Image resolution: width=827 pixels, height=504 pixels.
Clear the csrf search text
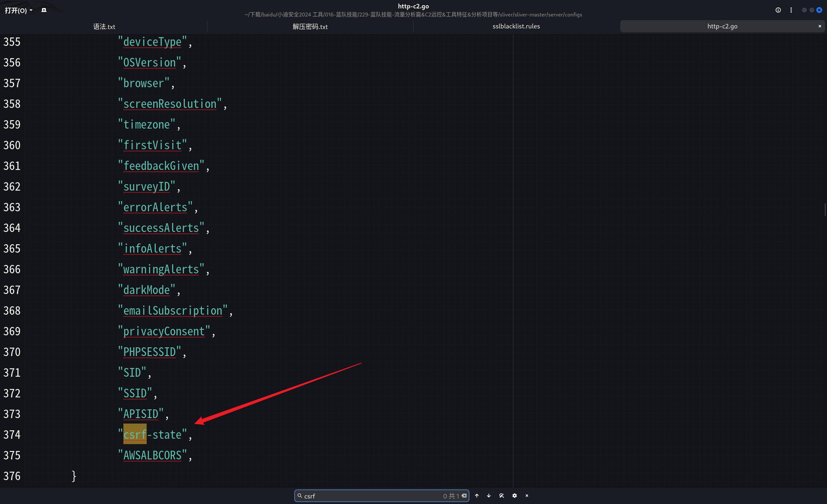(464, 496)
